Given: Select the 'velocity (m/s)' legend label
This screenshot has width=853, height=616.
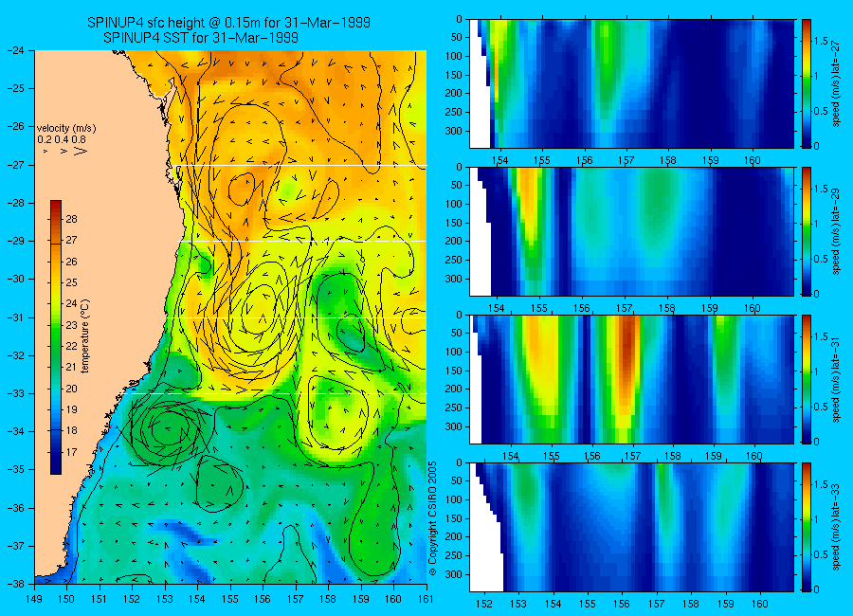Looking at the screenshot, I should tap(66, 129).
